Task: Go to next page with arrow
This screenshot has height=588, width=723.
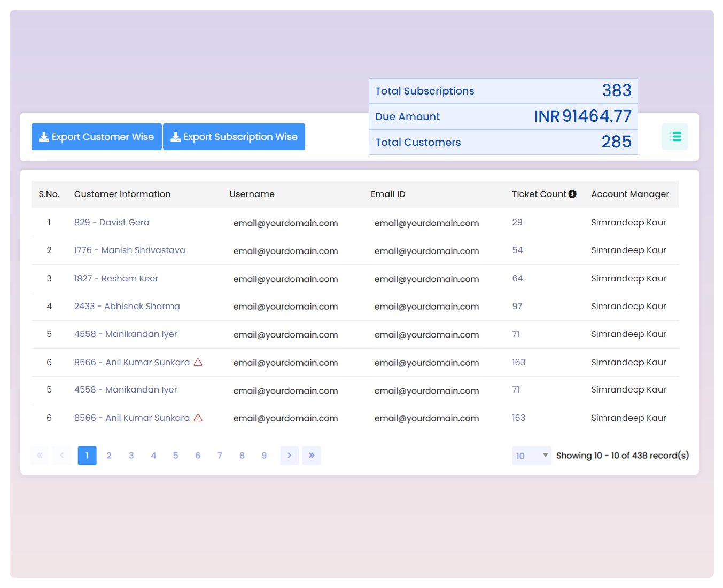Action: tap(289, 456)
